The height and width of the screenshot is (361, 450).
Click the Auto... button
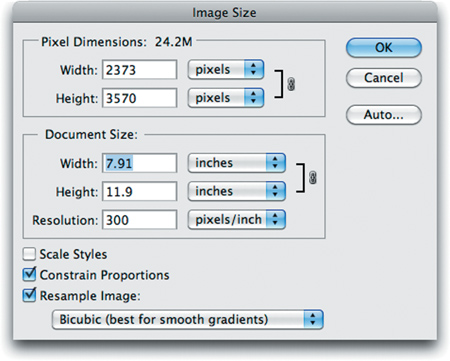tap(384, 115)
